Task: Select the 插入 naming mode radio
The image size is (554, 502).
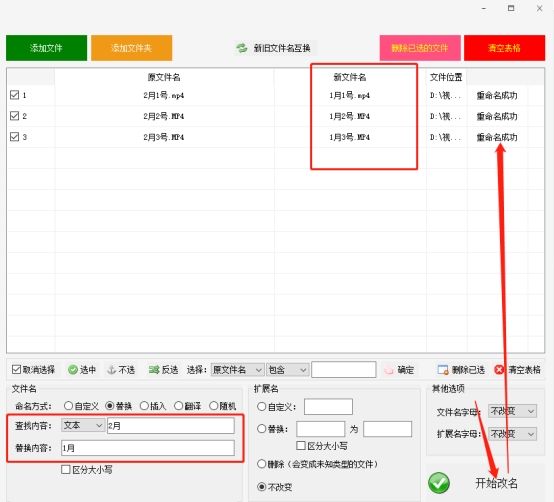Action: tap(144, 406)
